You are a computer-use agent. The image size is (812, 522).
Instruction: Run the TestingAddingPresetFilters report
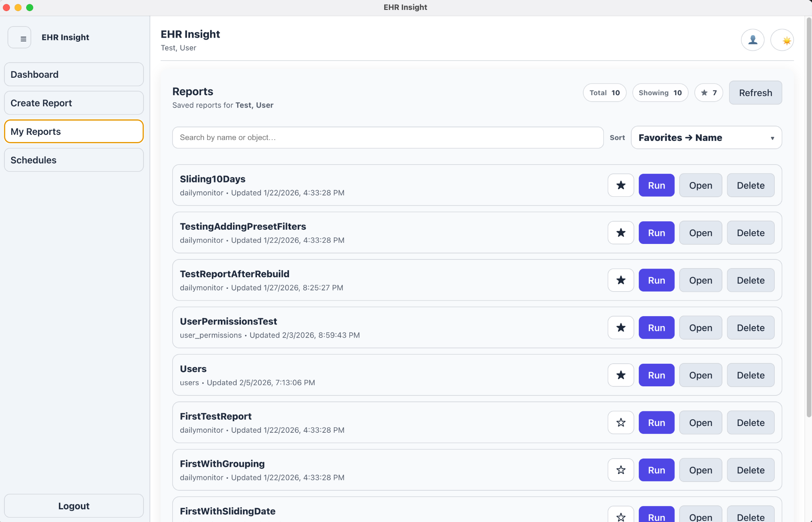point(656,233)
